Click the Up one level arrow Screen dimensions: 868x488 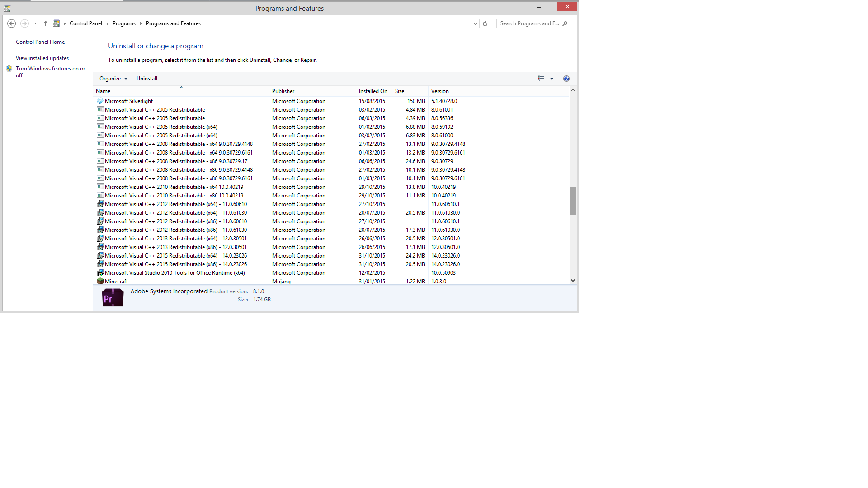pyautogui.click(x=46, y=23)
